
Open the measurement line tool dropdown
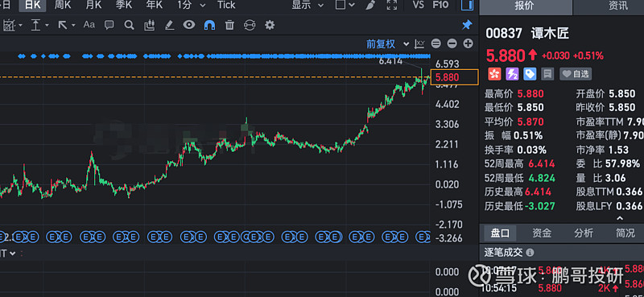click(x=39, y=26)
